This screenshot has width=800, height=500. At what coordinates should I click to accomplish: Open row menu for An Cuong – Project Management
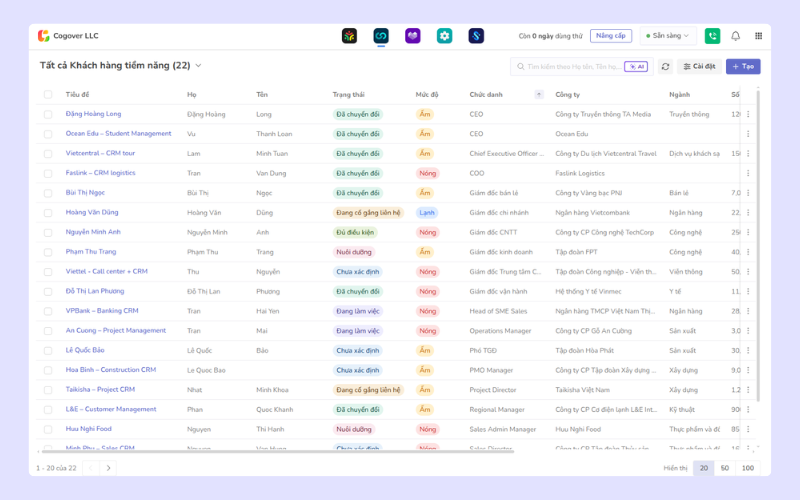pos(748,331)
